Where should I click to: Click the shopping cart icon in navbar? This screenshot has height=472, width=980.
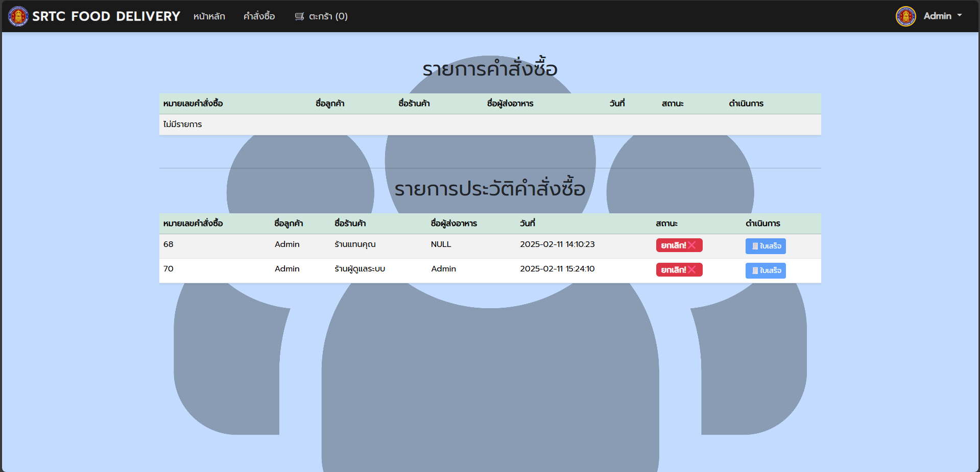point(299,16)
